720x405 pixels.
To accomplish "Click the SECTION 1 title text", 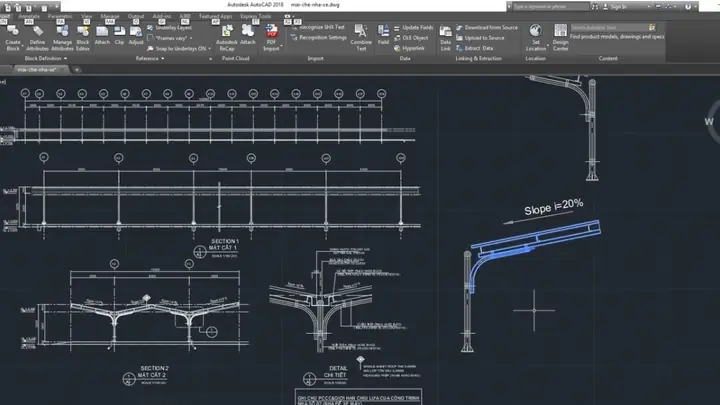I will 224,241.
